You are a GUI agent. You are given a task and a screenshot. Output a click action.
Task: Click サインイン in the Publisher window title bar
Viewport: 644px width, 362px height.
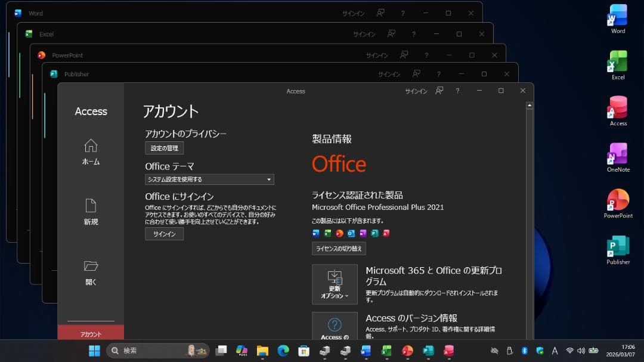tap(389, 75)
